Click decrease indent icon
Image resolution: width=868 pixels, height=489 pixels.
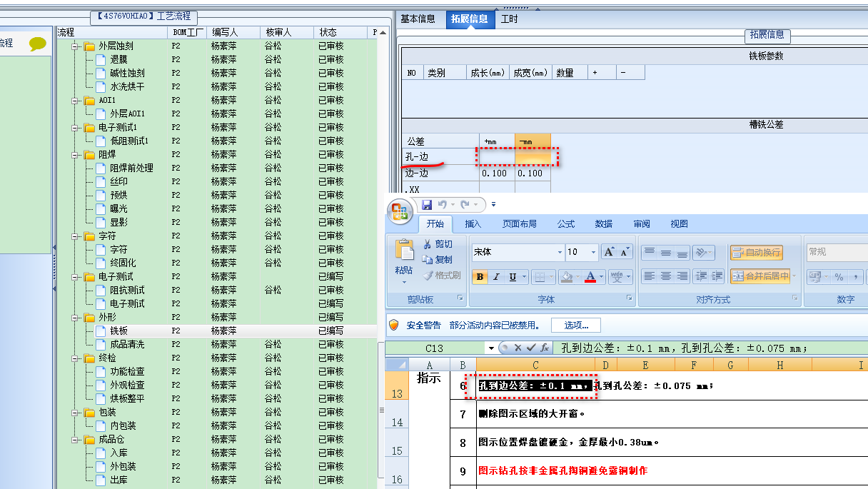[x=701, y=276]
